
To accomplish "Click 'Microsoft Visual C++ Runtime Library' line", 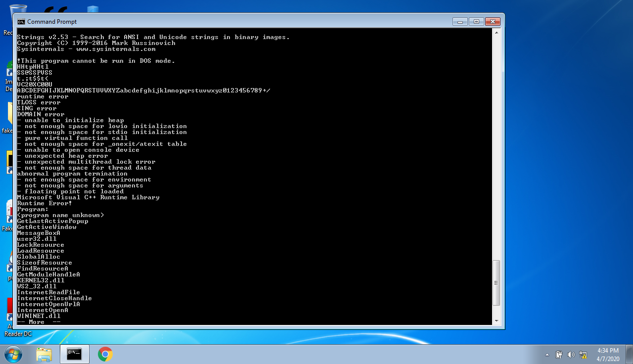I will (88, 197).
